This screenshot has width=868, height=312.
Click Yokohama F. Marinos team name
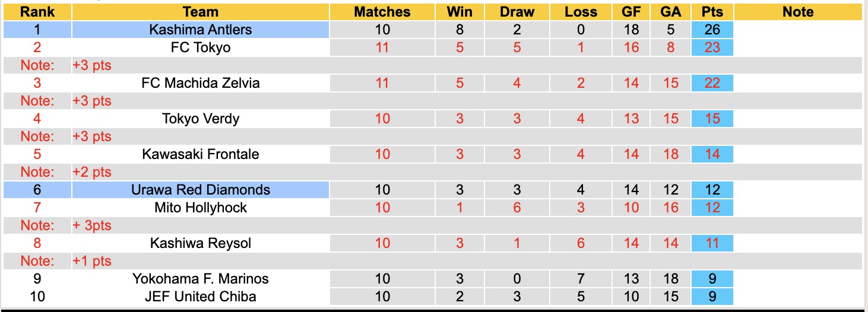tap(201, 279)
